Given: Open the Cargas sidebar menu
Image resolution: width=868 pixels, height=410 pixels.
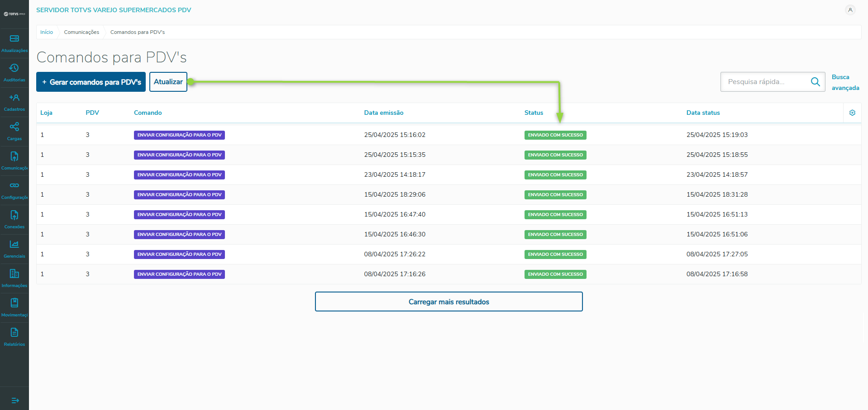Looking at the screenshot, I should coord(14,132).
